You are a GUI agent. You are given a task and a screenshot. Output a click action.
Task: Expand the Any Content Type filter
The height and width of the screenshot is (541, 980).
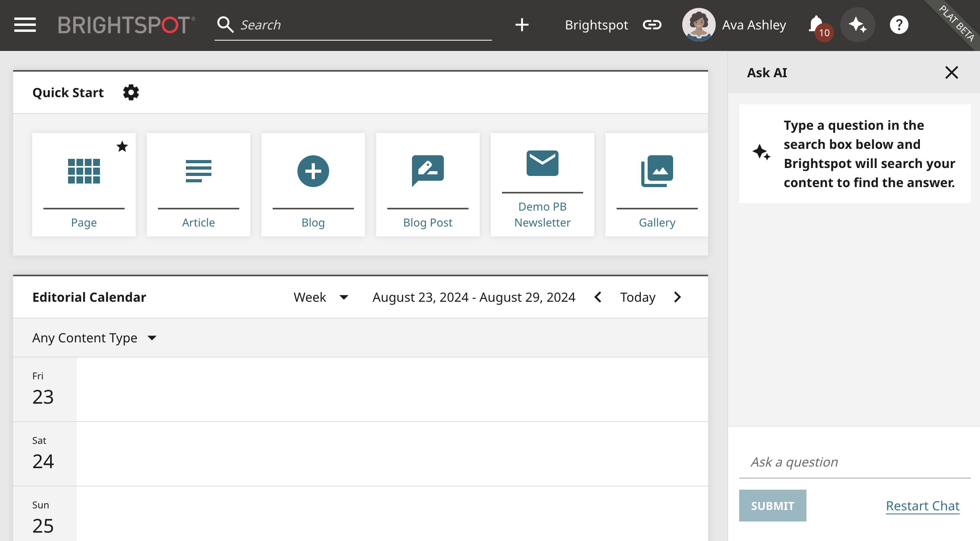[95, 338]
